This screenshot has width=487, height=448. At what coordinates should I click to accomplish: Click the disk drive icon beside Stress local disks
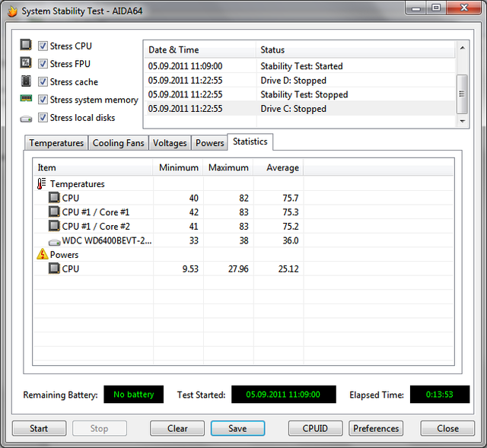pos(26,118)
